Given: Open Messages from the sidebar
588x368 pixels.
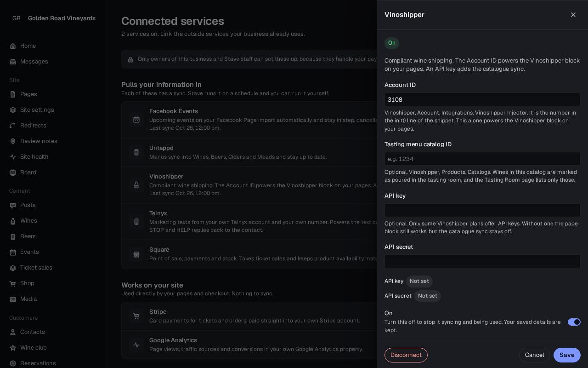Looking at the screenshot, I should tap(53, 62).
